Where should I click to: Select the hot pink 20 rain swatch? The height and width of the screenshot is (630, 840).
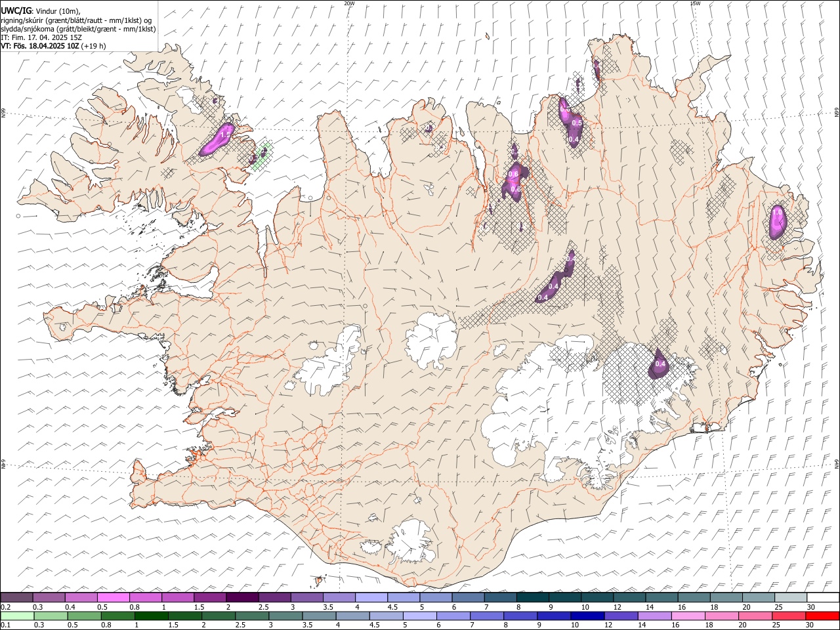coord(755,616)
